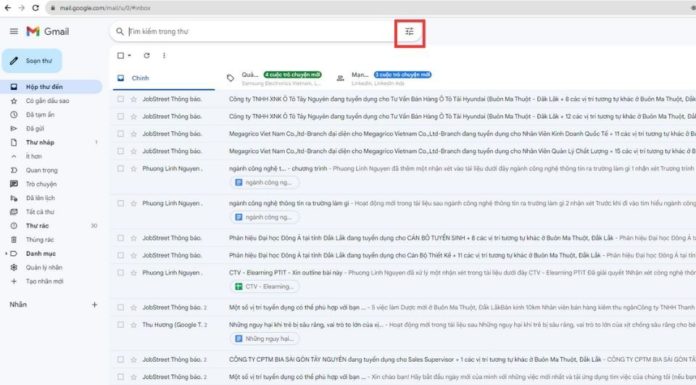Click the Gmail logo
This screenshot has height=385, width=696.
(x=47, y=32)
